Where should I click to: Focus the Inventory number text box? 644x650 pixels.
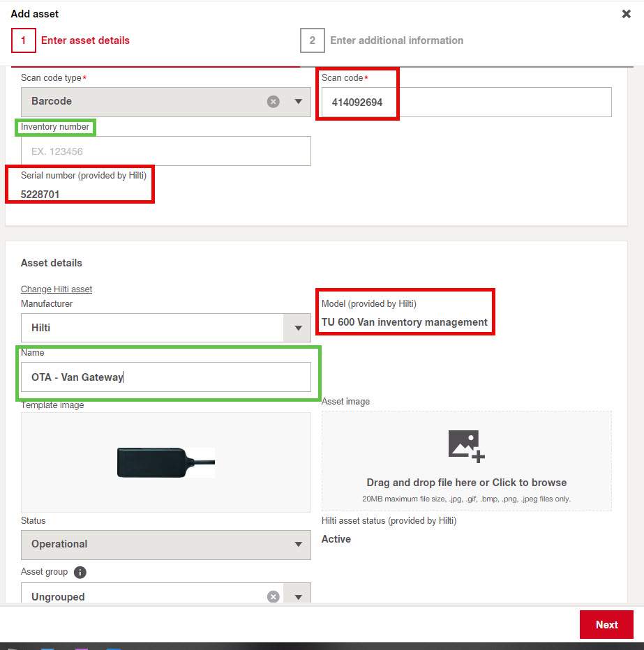pos(165,151)
